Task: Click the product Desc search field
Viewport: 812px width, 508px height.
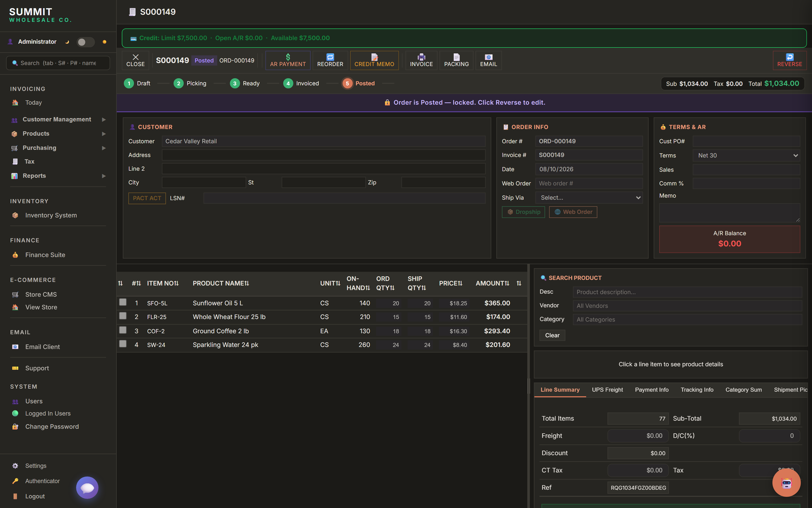Action: [x=688, y=292]
